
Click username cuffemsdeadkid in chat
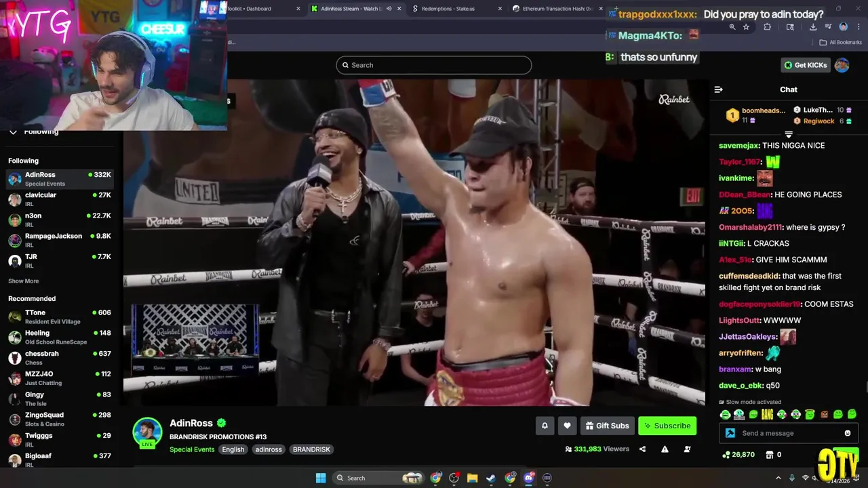tap(749, 276)
